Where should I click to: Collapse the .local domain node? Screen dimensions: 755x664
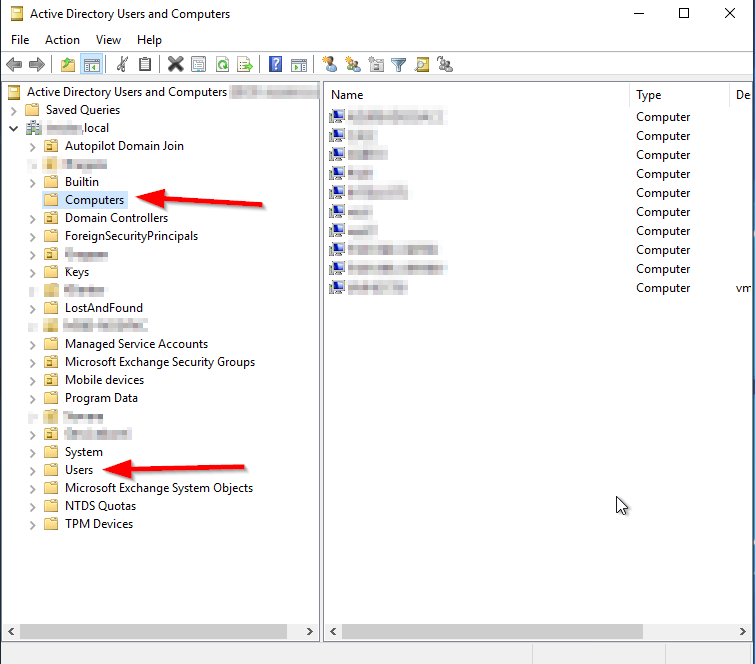tap(13, 129)
